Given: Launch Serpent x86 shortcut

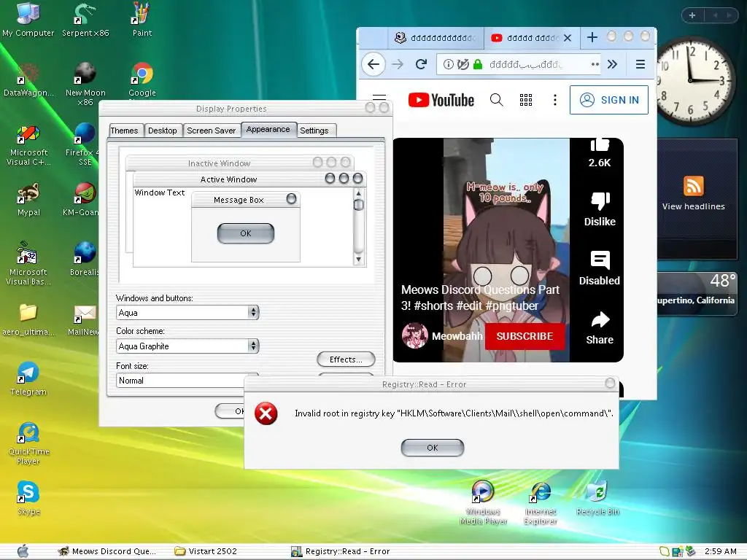Looking at the screenshot, I should tap(85, 20).
